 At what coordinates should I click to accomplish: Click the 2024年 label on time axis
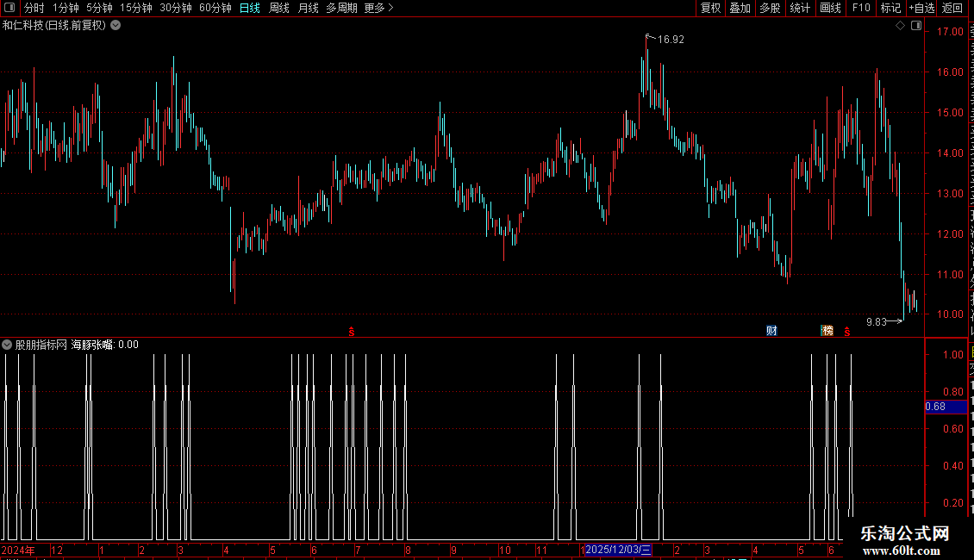(x=18, y=551)
